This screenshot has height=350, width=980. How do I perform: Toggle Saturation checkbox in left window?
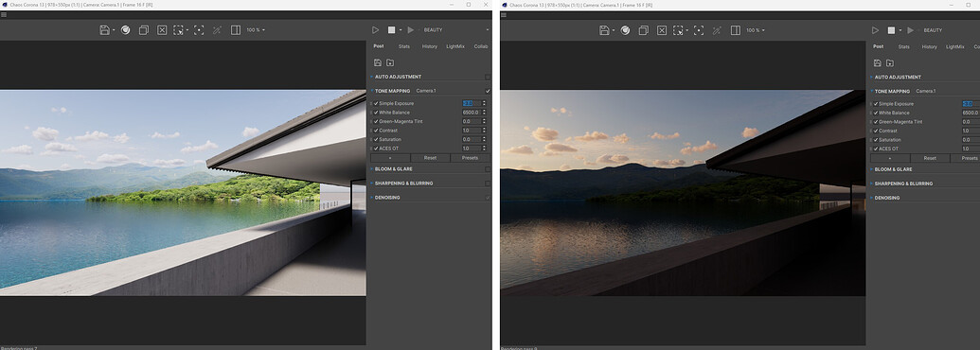[376, 139]
